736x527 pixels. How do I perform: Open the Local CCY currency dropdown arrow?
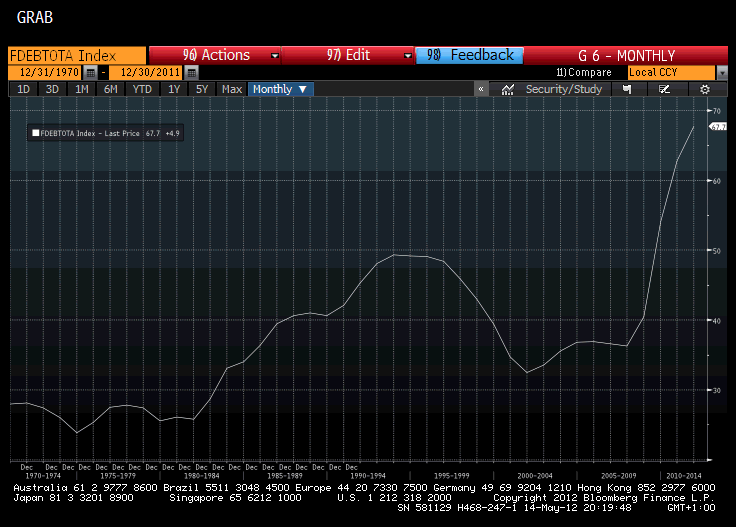(722, 73)
